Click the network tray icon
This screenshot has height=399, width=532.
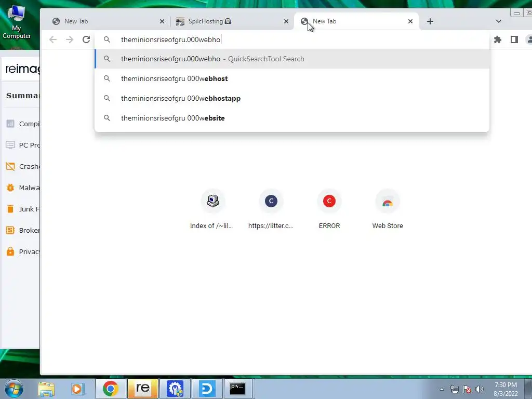tap(454, 389)
